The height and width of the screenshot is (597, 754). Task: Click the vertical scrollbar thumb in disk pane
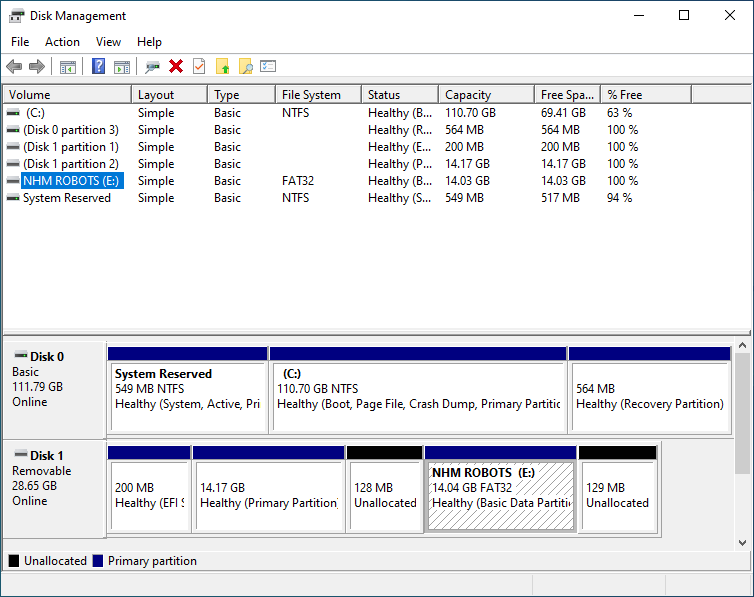[742, 413]
